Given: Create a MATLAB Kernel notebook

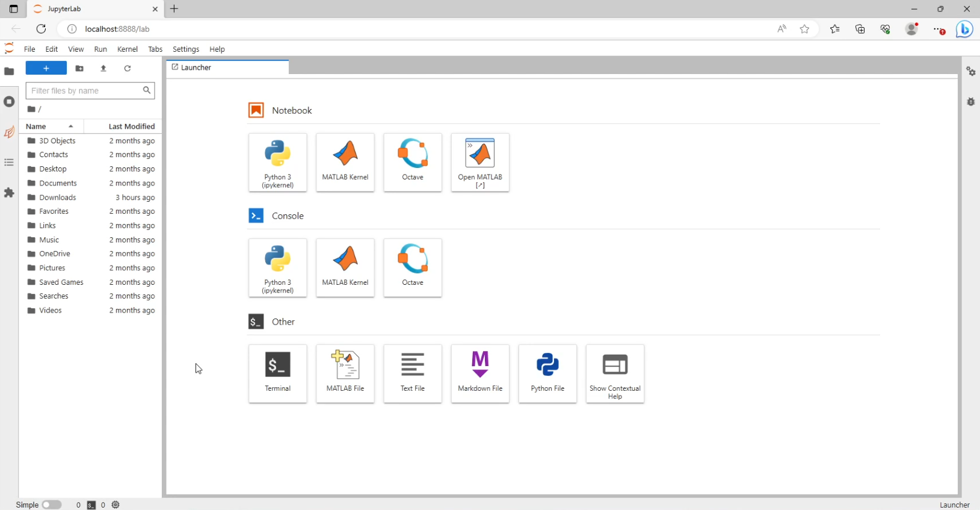Looking at the screenshot, I should (345, 163).
